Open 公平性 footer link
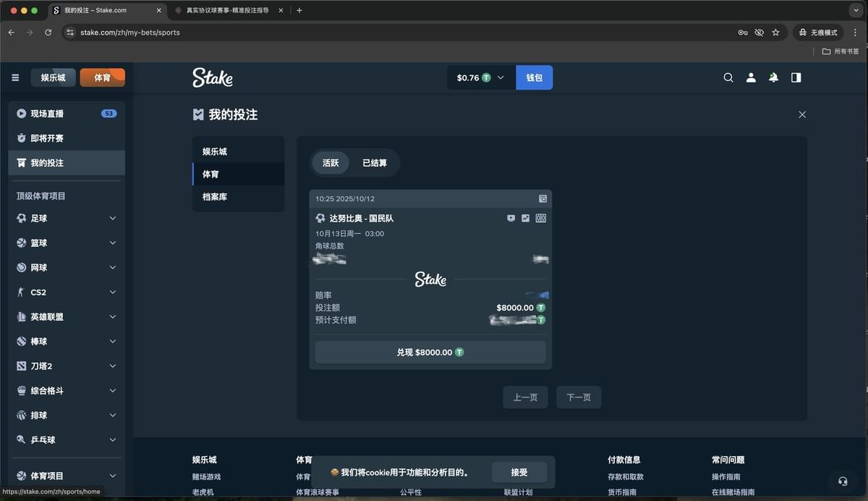The image size is (868, 501). point(411,492)
